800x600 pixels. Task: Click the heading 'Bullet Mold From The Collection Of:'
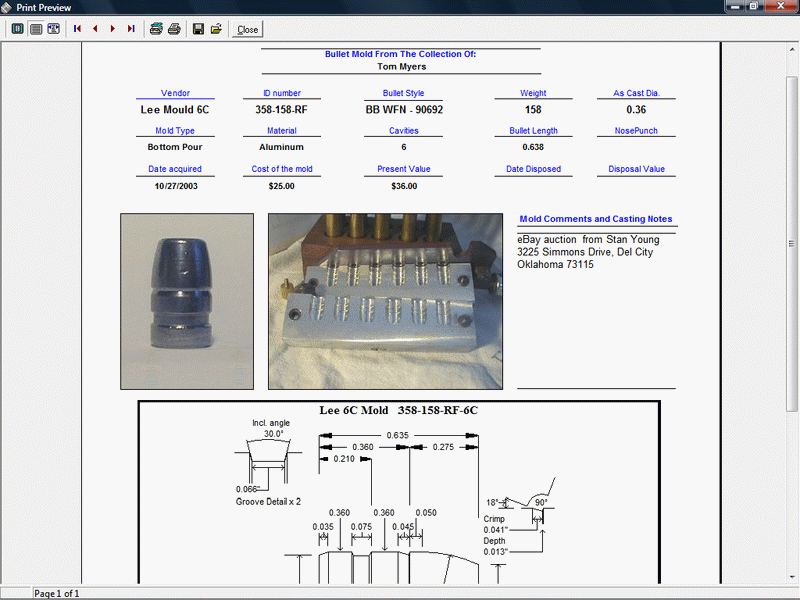coord(401,54)
